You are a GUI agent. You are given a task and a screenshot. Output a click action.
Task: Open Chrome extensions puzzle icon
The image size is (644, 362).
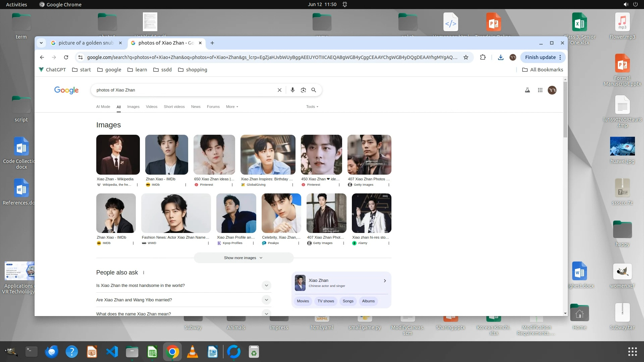tap(483, 57)
